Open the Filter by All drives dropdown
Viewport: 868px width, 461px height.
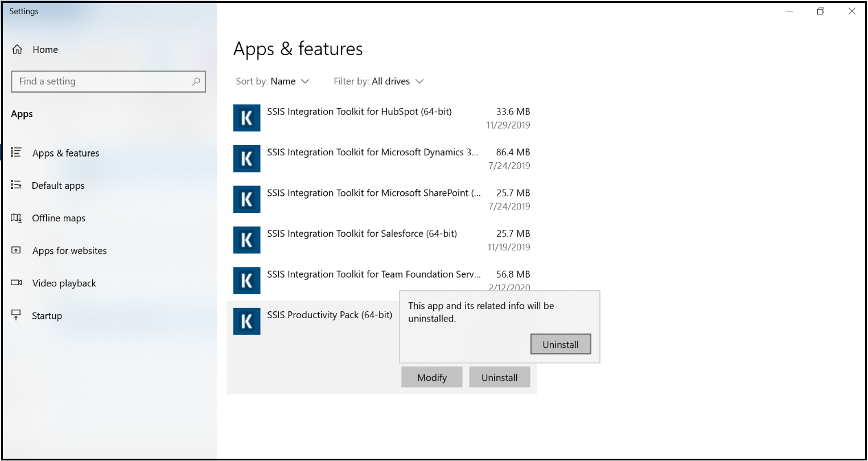[x=379, y=81]
